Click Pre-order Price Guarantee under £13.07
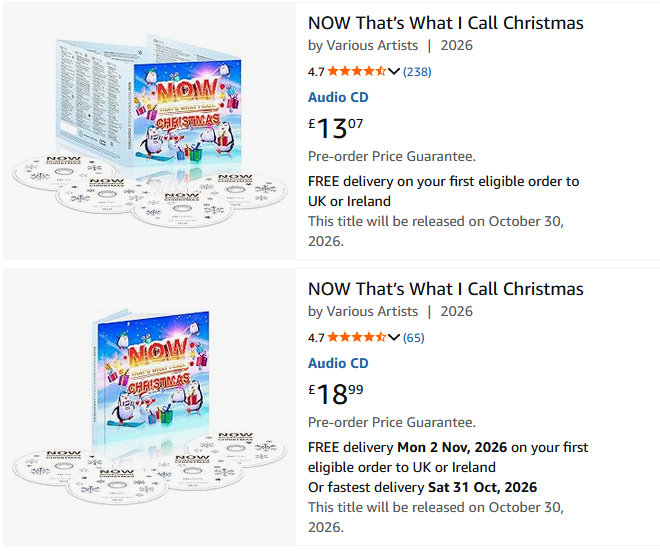The height and width of the screenshot is (551, 660). click(x=391, y=156)
